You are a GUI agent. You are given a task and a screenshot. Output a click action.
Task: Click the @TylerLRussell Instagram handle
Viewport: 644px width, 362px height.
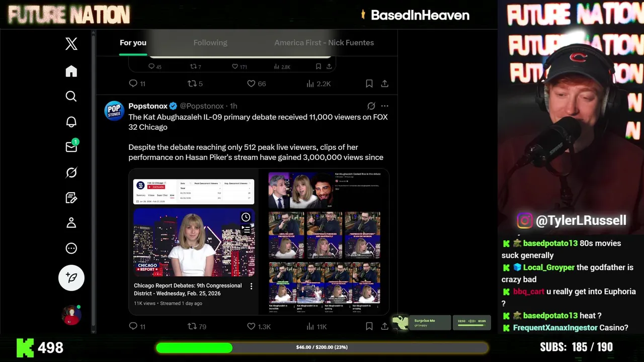[581, 220]
